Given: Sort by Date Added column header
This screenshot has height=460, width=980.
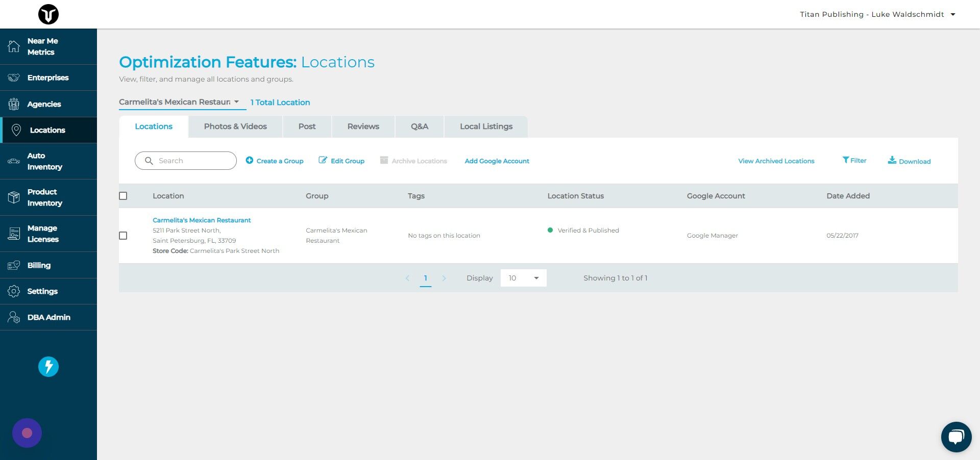Looking at the screenshot, I should click(848, 196).
